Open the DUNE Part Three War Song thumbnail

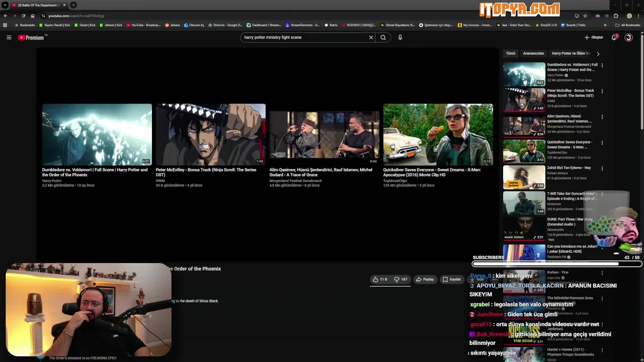tap(524, 228)
